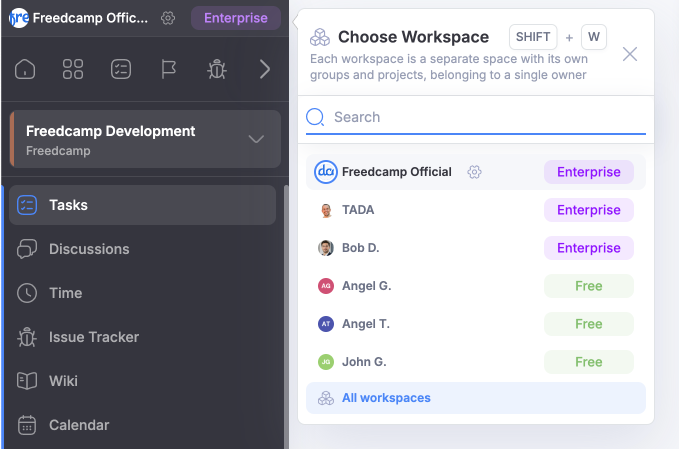The image size is (679, 449).
Task: Open settings gear for Freedcamp Official workspace
Action: (474, 172)
